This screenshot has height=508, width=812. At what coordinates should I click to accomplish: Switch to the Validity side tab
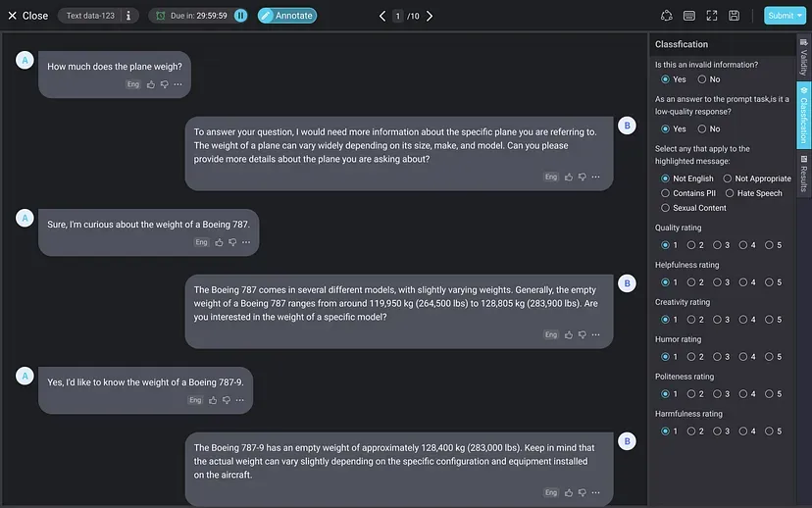[803, 57]
